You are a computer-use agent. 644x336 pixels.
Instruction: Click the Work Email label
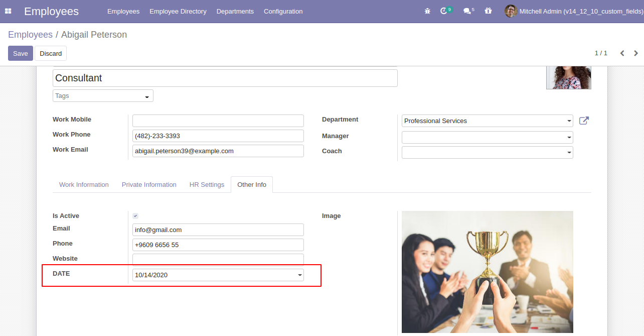click(x=70, y=150)
